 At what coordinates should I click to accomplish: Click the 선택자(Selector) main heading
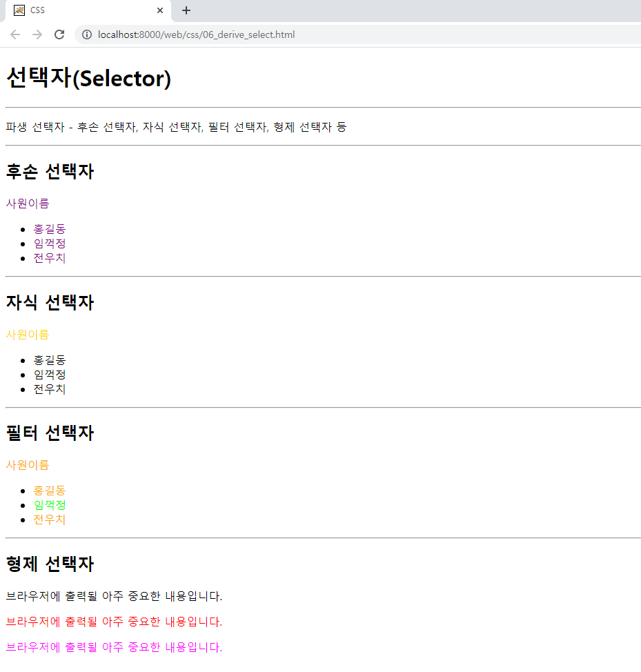click(89, 78)
